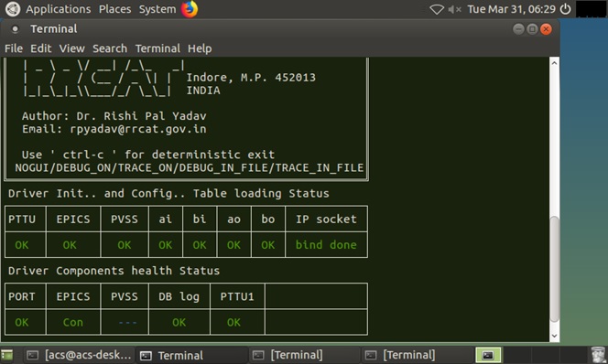608x364 pixels.
Task: Click the 'DB log' header cell
Action: point(179,296)
